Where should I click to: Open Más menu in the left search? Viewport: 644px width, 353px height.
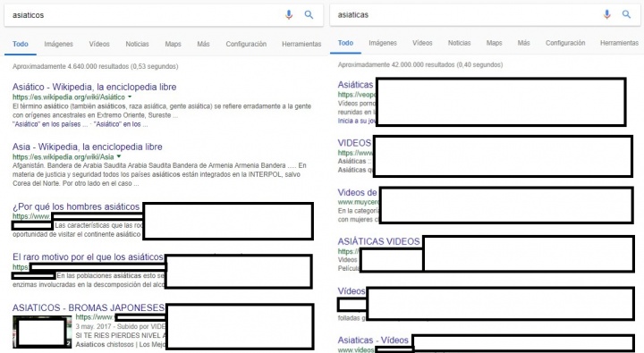(x=203, y=44)
